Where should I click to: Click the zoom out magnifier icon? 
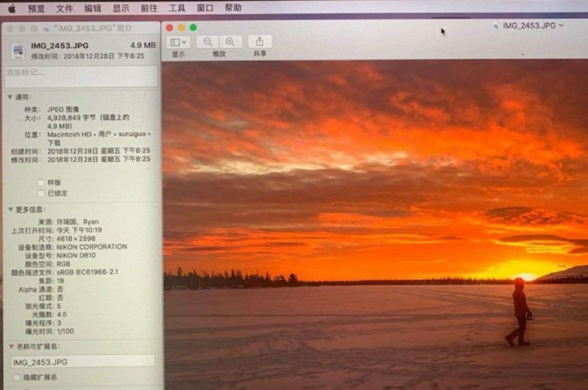(x=208, y=42)
